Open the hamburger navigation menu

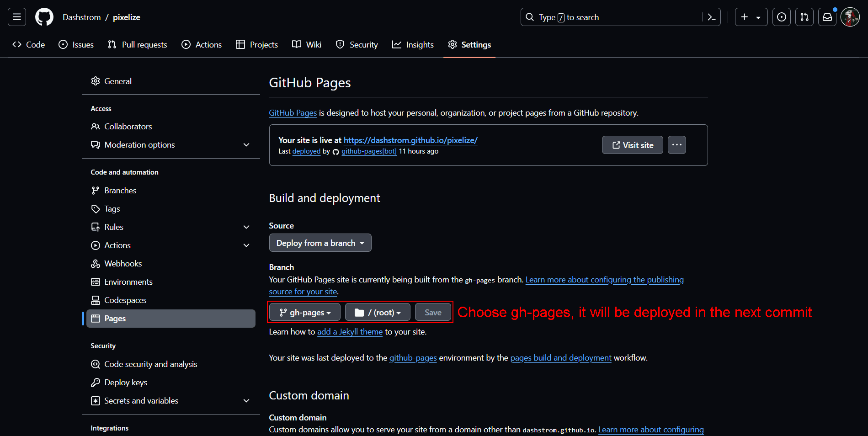17,17
